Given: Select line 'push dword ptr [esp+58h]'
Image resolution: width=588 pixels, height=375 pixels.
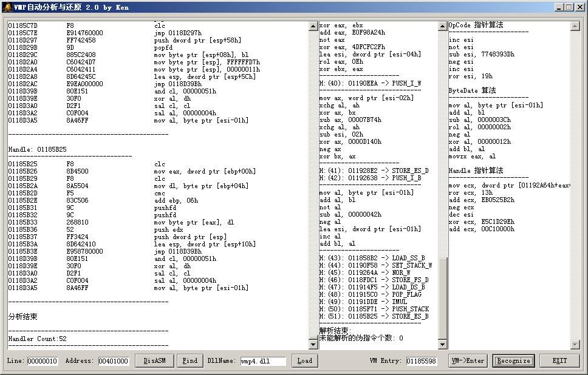Looking at the screenshot, I should pyautogui.click(x=197, y=40).
